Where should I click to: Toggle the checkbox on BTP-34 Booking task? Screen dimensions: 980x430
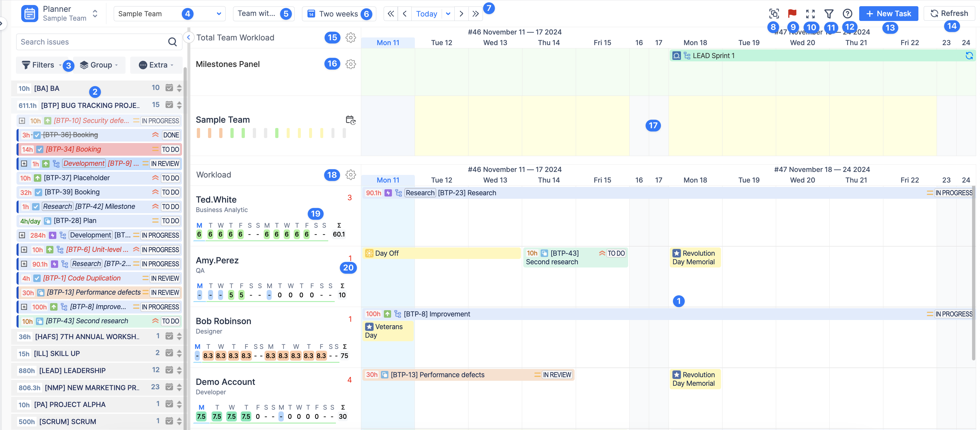40,149
